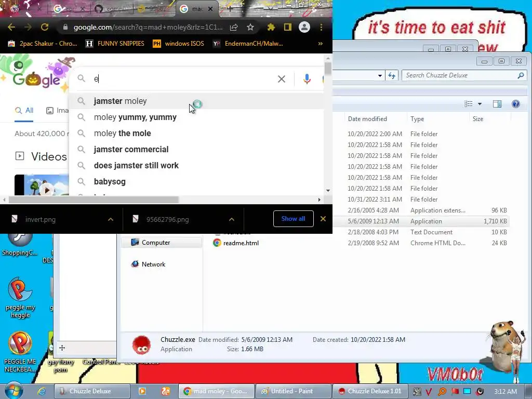Open Windows Media Player taskbar icon
532x399 pixels.
(142, 391)
